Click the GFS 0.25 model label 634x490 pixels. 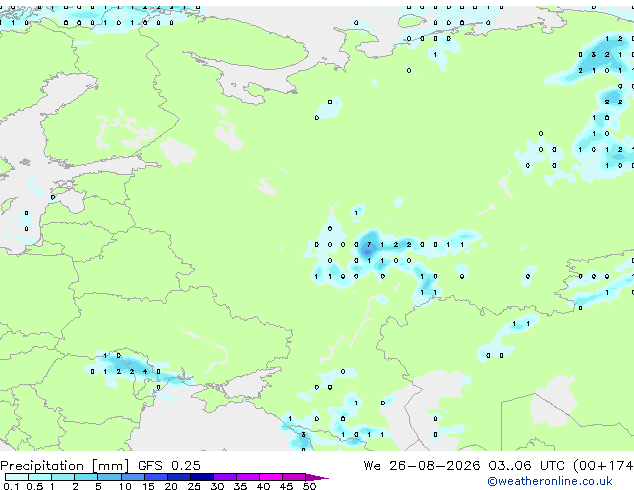169,466
